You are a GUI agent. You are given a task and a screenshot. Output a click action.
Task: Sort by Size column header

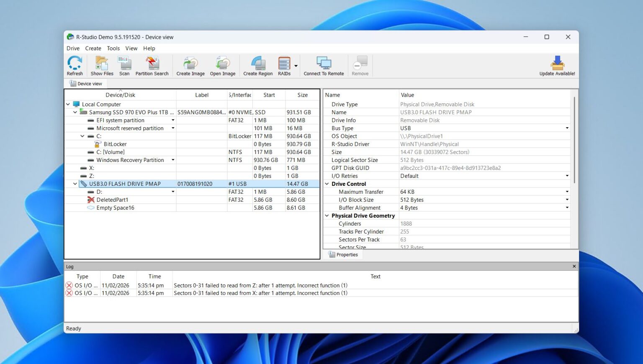302,95
